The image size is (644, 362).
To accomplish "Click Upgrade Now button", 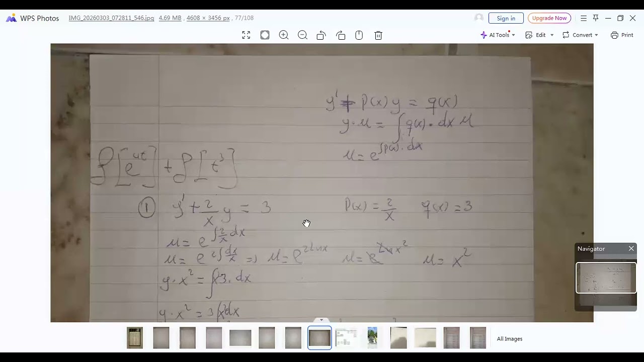I will pos(549,18).
